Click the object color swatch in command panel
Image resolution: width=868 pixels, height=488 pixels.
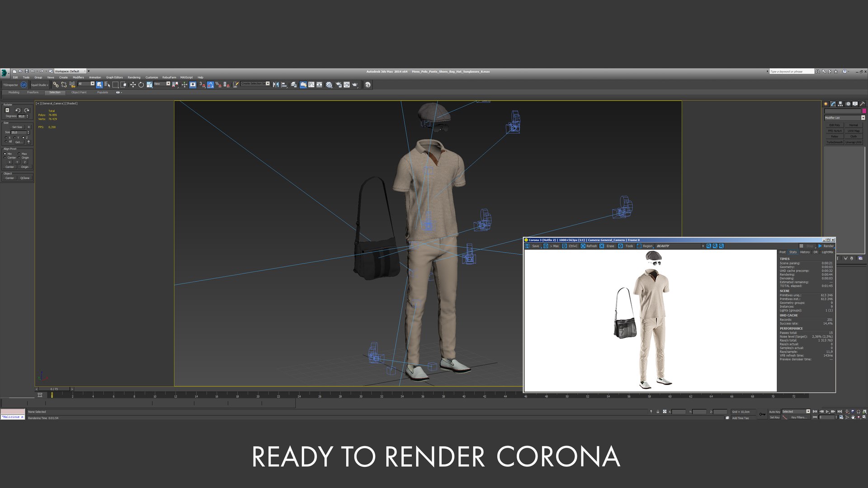(x=864, y=111)
